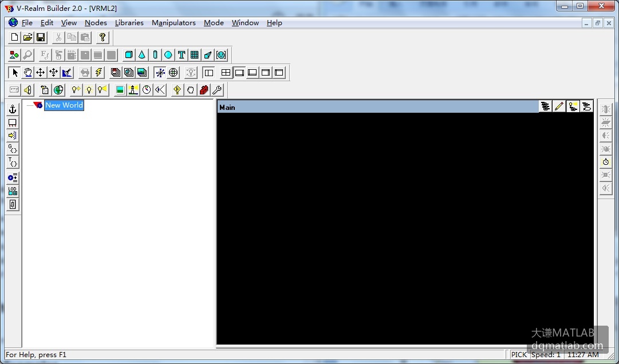Click the Main viewport title bar
619x364 pixels.
(378, 107)
